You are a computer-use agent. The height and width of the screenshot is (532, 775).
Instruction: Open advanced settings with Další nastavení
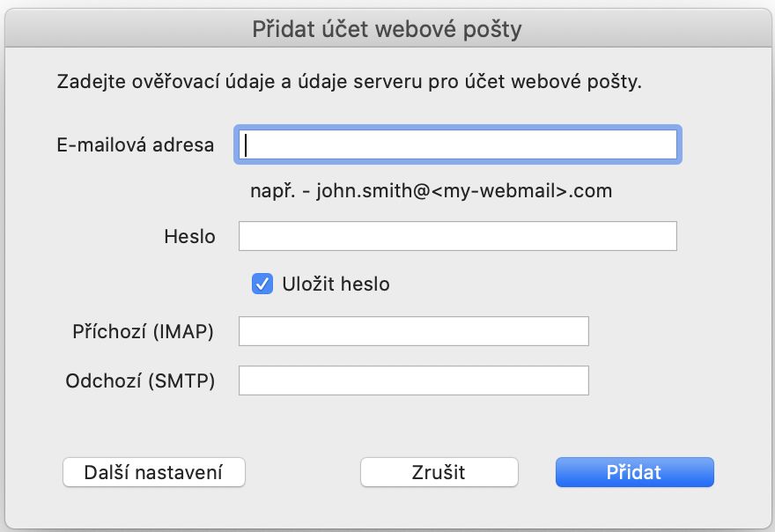(153, 472)
